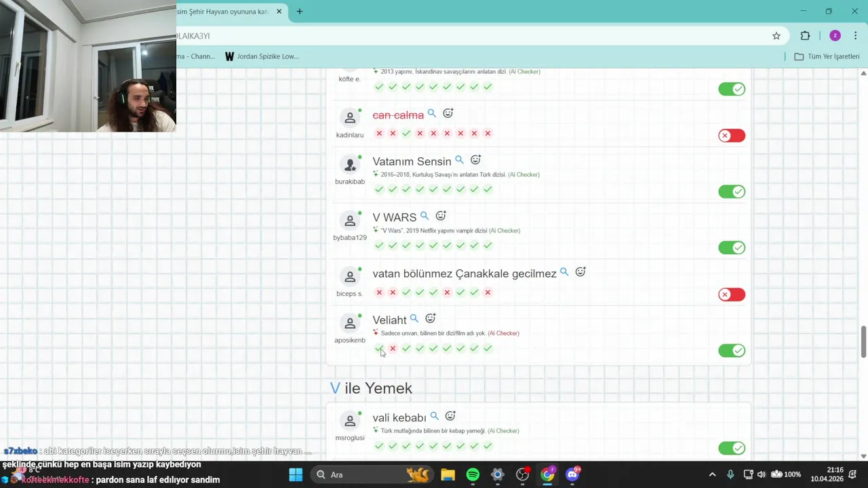Open the Chrome extensions puzzle icon
Viewport: 868px width, 488px height.
(806, 36)
